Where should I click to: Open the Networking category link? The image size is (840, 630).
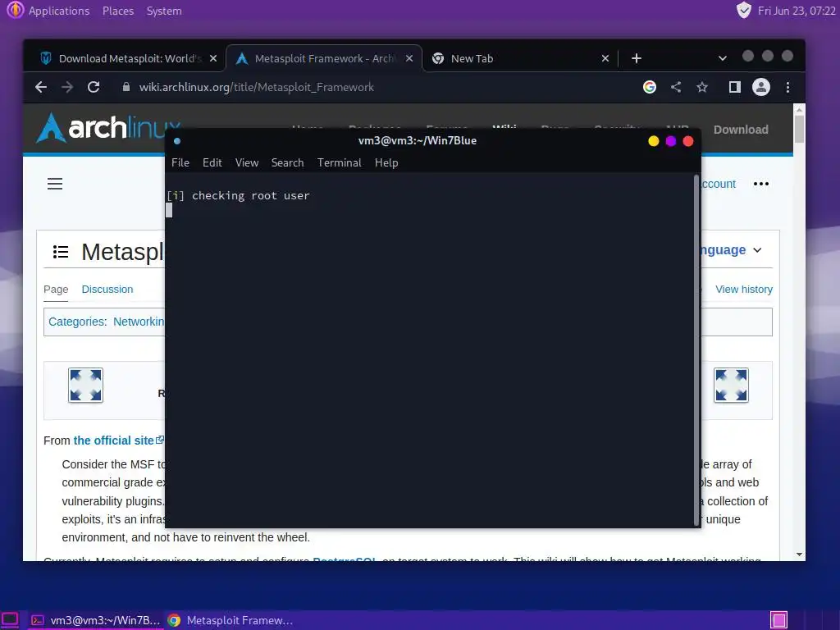tap(139, 322)
